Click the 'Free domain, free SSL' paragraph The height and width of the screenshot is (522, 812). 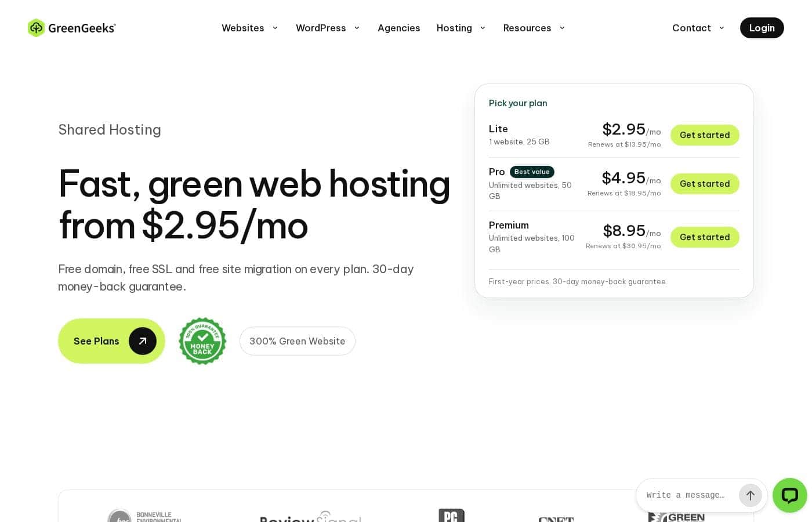236,278
